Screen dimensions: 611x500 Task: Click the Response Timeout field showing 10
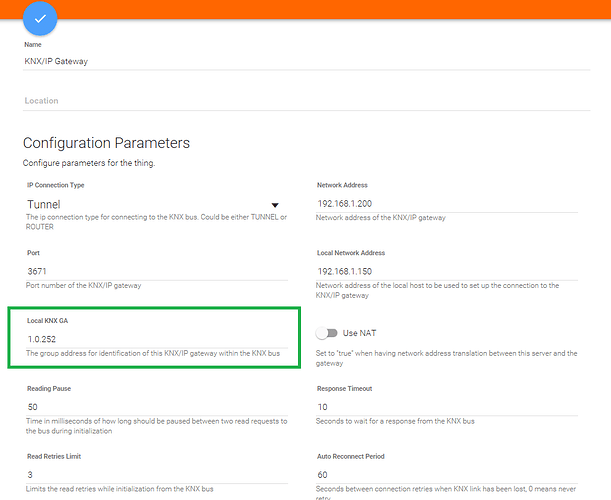450,407
